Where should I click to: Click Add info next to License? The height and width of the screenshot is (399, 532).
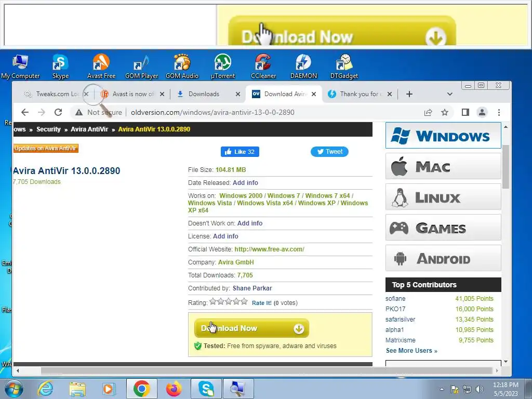pos(225,236)
